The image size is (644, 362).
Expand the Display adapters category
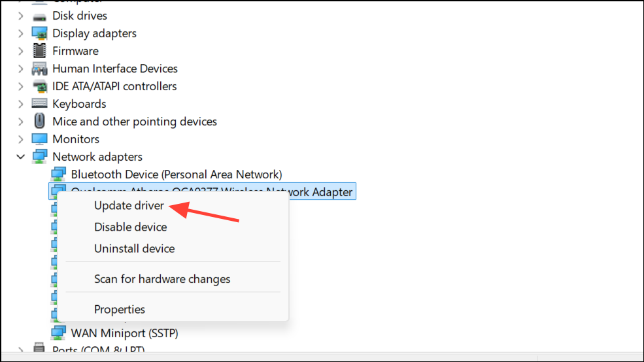point(21,33)
